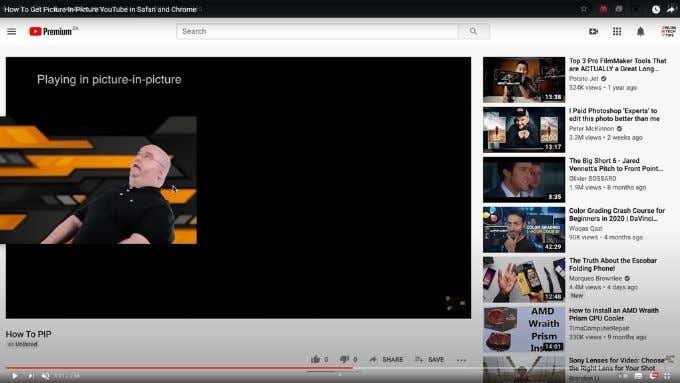The height and width of the screenshot is (383, 680).
Task: Open The Truth About the Escobar thumbnail
Action: [x=524, y=279]
